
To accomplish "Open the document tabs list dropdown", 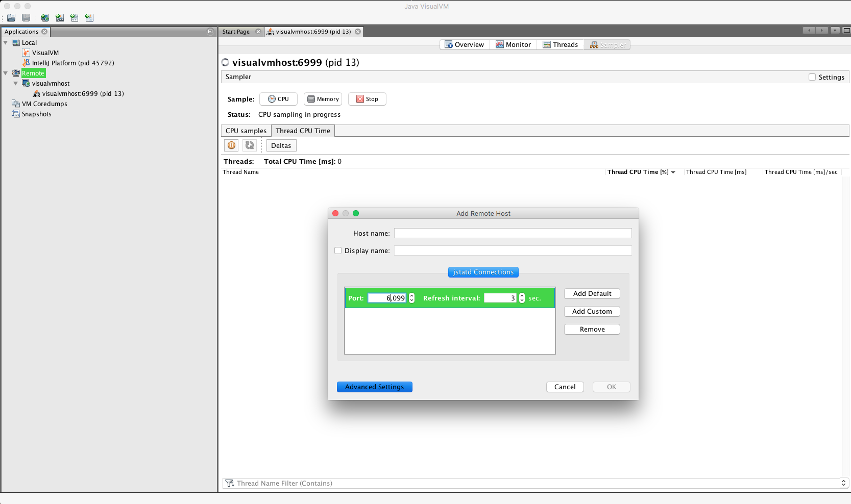I will pos(835,31).
